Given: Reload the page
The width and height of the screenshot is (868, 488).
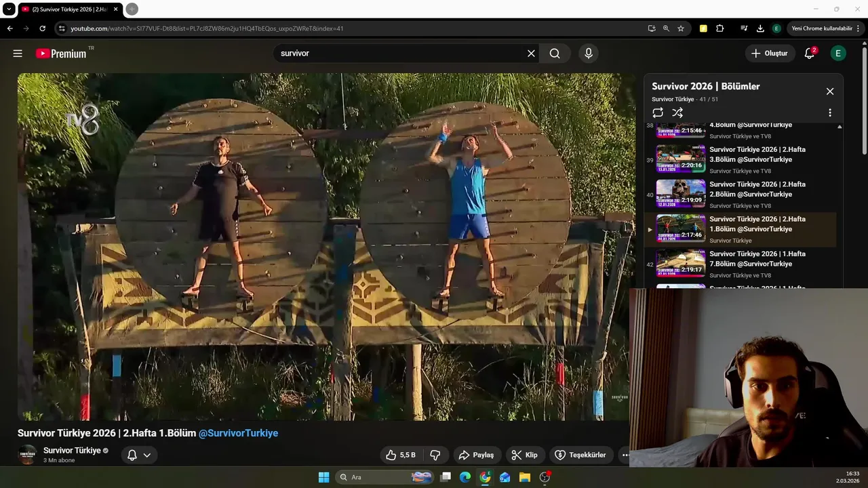Looking at the screenshot, I should pos(42,28).
